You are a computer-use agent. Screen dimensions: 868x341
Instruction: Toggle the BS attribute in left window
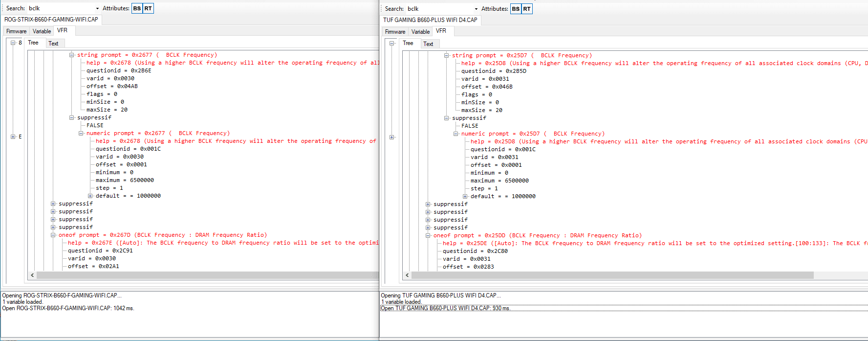point(137,8)
